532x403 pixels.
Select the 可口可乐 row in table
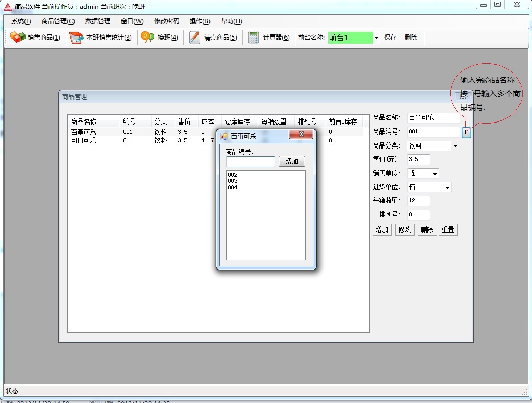pyautogui.click(x=84, y=140)
